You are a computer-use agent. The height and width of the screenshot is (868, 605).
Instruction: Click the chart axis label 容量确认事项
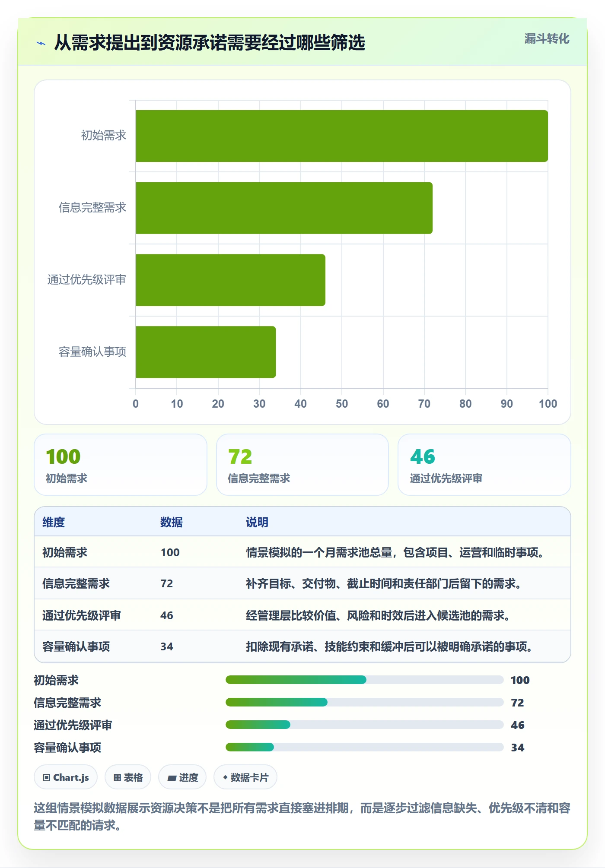click(92, 352)
